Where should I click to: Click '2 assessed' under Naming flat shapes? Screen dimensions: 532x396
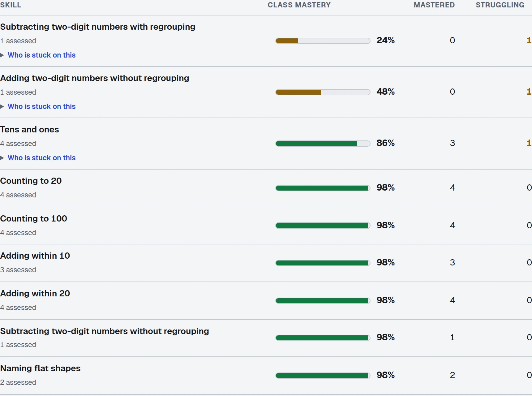tap(18, 382)
